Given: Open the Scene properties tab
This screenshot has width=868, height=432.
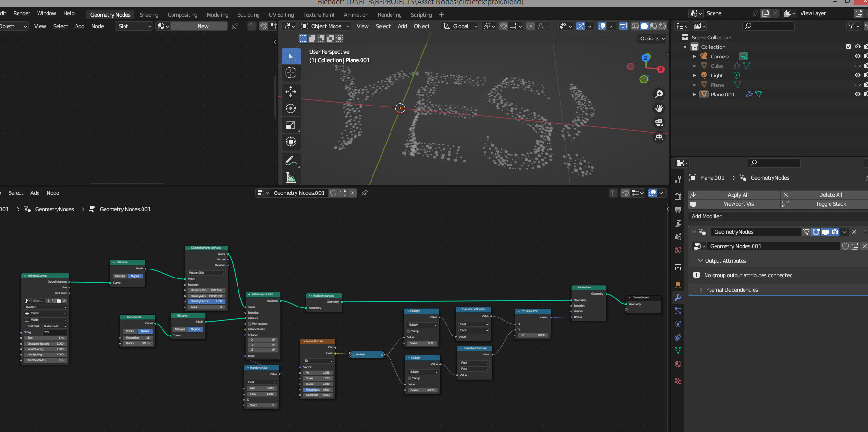Looking at the screenshot, I should tap(678, 236).
